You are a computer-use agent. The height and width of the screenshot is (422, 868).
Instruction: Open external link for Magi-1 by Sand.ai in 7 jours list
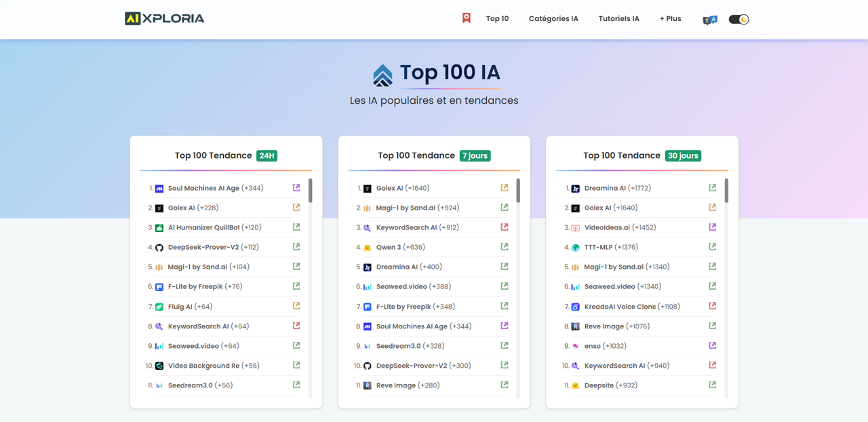click(x=505, y=208)
